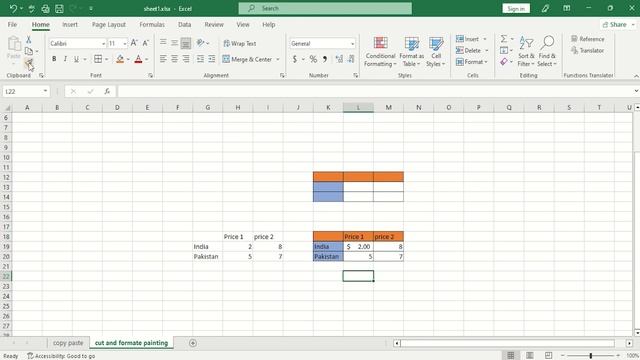Click the Clear eraser icon in Editing group
Screen dimensions: 640x360
coord(504,62)
